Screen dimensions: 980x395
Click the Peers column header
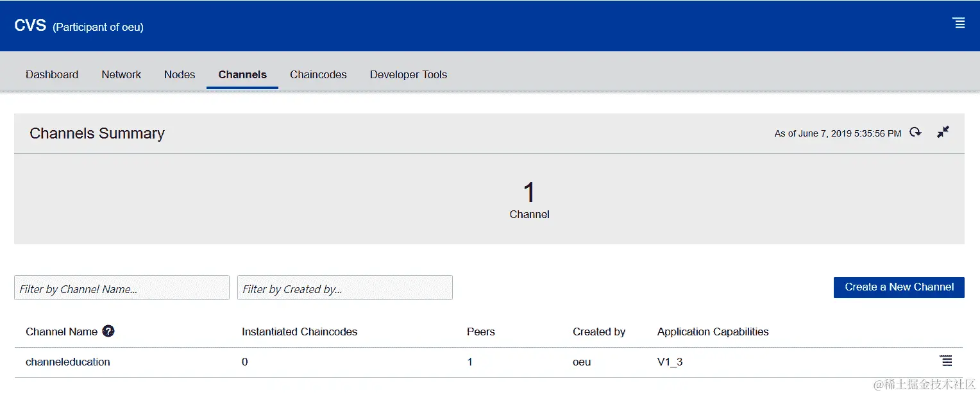(481, 332)
